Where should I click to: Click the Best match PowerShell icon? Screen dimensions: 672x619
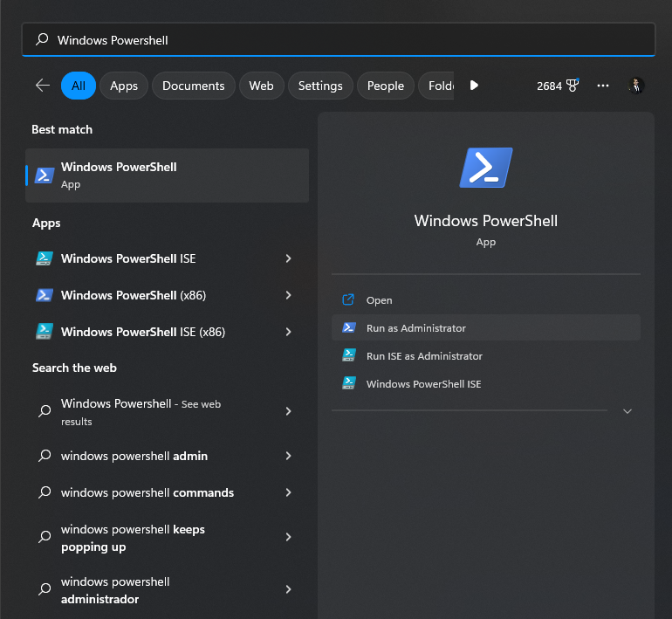click(x=45, y=175)
